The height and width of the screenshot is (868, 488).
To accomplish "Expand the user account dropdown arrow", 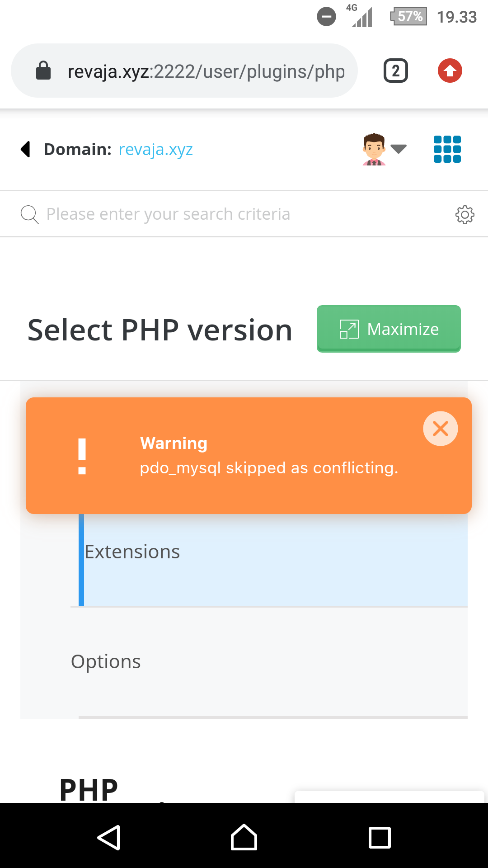I will (399, 149).
